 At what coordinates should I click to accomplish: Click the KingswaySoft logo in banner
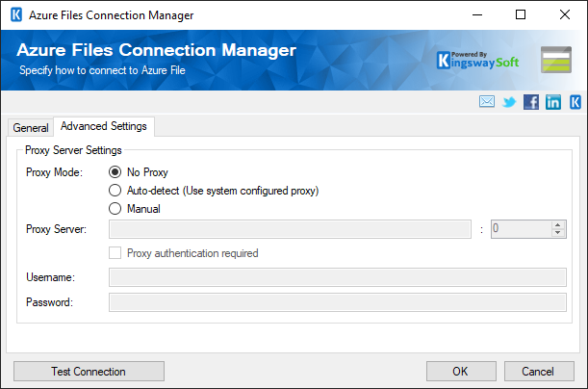(477, 61)
